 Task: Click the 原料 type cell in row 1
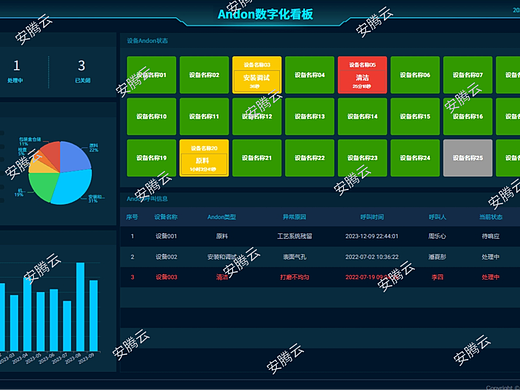222,236
